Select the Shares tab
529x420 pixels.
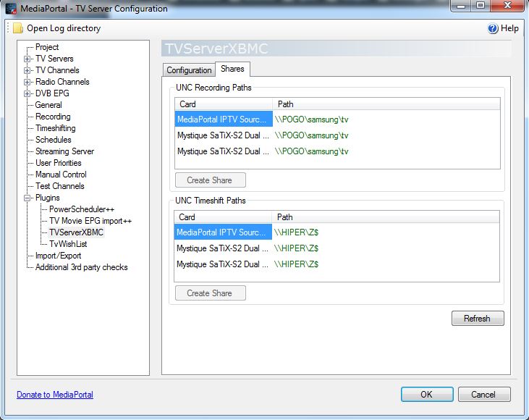coord(232,69)
